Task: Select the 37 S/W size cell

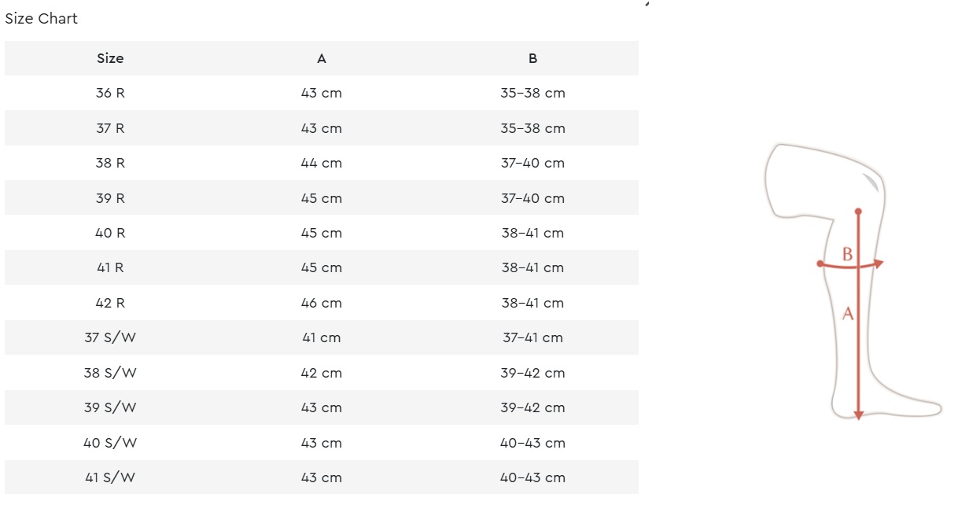Action: point(110,337)
